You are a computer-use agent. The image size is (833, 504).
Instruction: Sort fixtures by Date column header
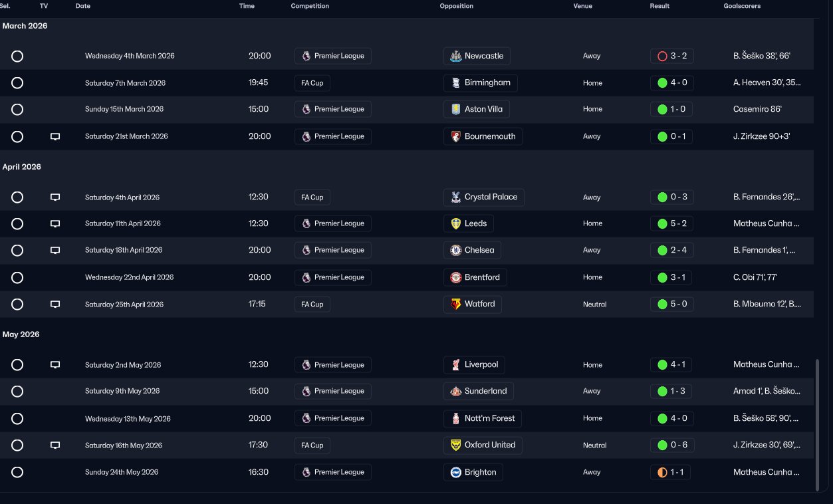tap(83, 6)
